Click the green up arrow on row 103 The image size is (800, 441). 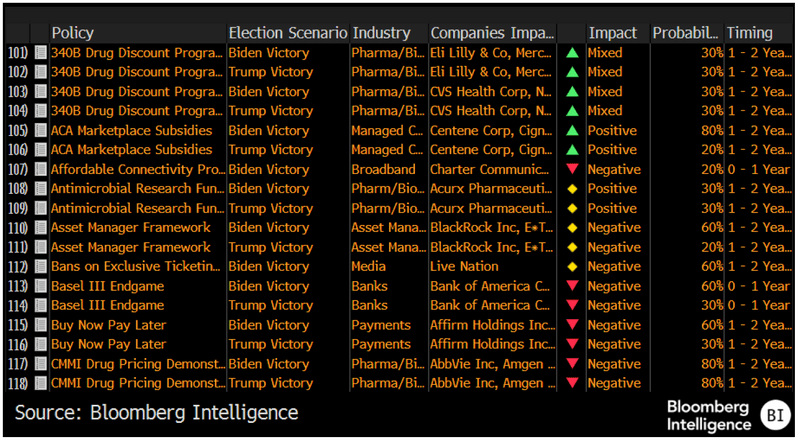(x=572, y=91)
